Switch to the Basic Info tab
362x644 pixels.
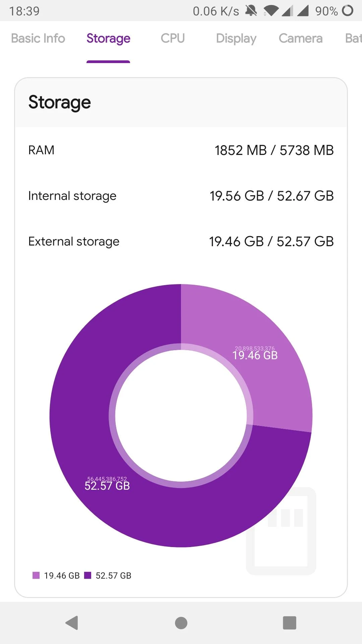tap(38, 38)
